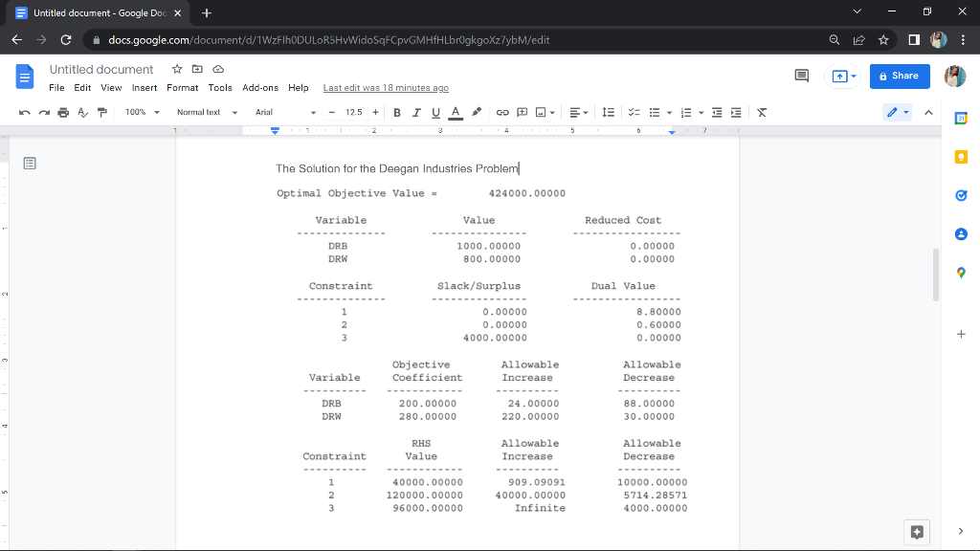
Task: Apply a numbered list
Action: (x=686, y=113)
